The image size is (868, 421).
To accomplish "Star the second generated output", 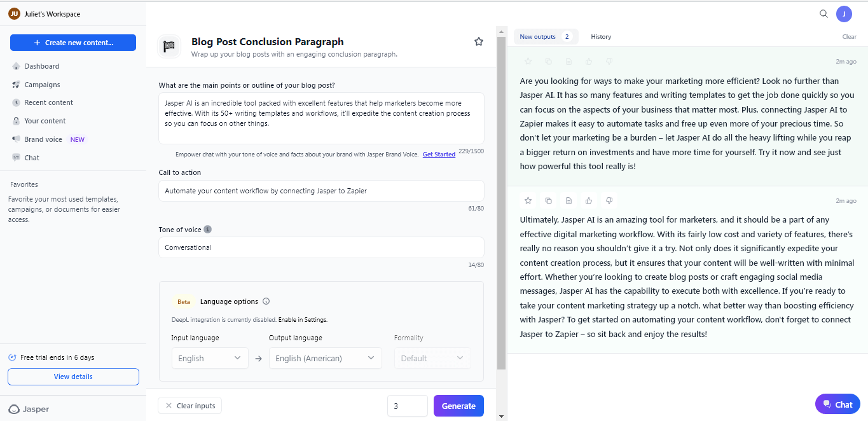I will [528, 201].
